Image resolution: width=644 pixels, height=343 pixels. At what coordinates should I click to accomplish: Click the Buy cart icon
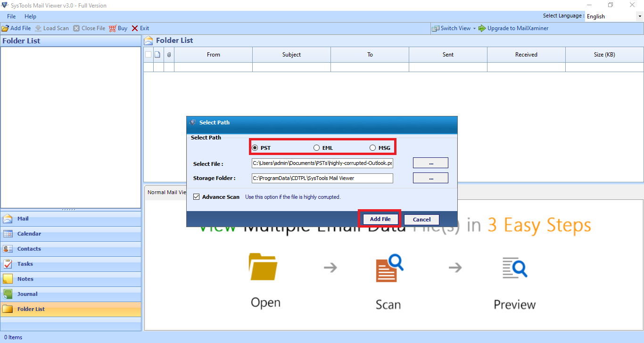[x=112, y=28]
